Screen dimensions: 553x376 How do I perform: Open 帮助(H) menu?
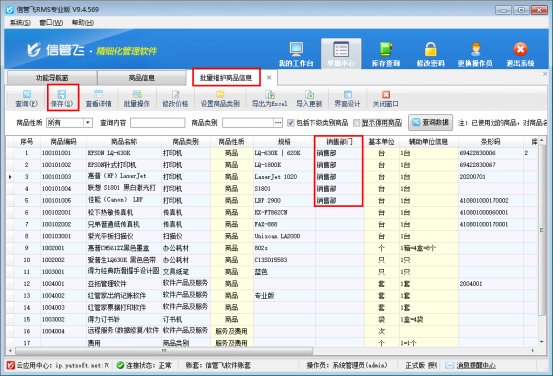(x=83, y=23)
